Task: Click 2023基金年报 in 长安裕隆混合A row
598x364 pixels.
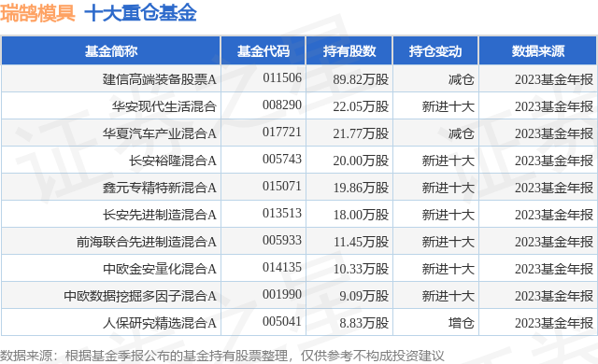Action: (554, 161)
